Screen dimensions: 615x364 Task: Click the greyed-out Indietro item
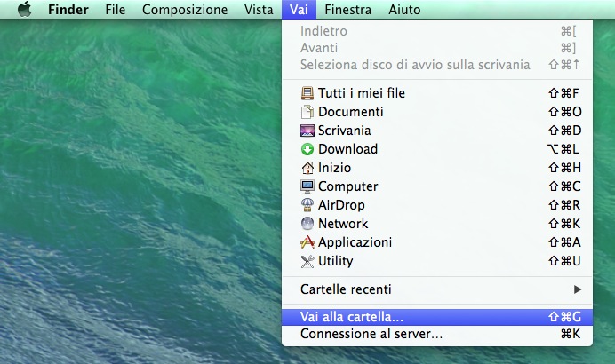[437, 31]
